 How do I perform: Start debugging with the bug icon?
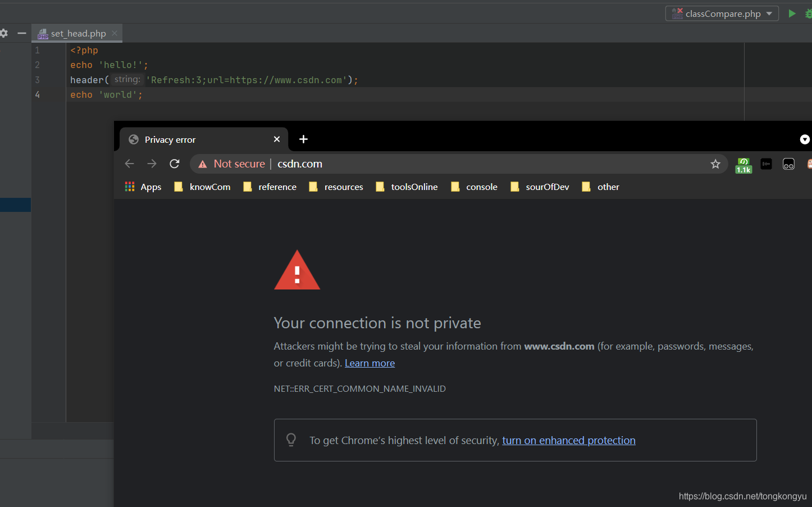coord(809,13)
